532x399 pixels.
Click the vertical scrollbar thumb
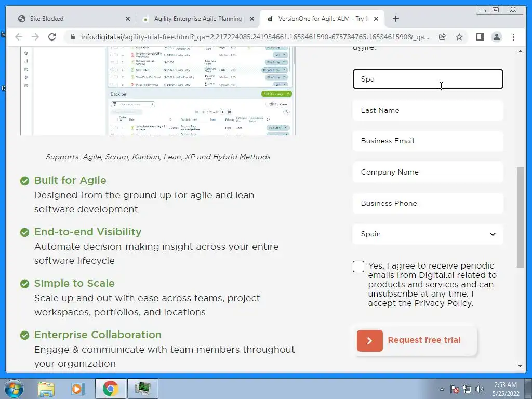pyautogui.click(x=520, y=217)
